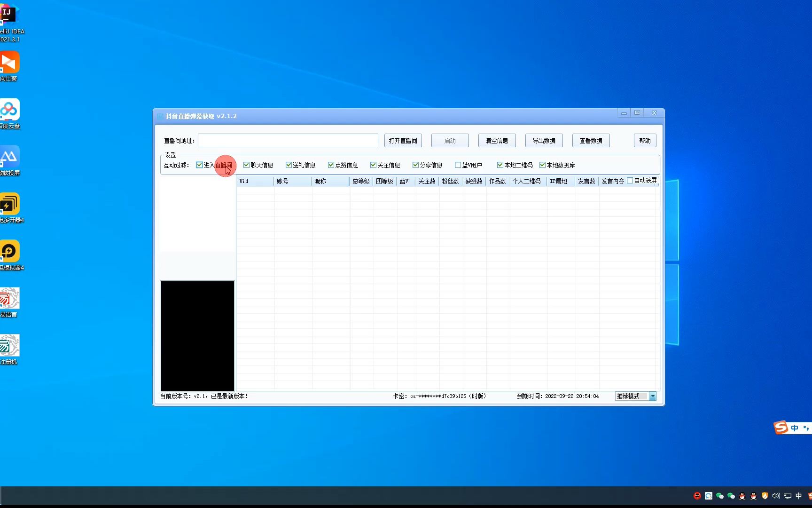Viewport: 812px width, 508px height.
Task: Click the Sogou S input method logo
Action: [x=781, y=428]
